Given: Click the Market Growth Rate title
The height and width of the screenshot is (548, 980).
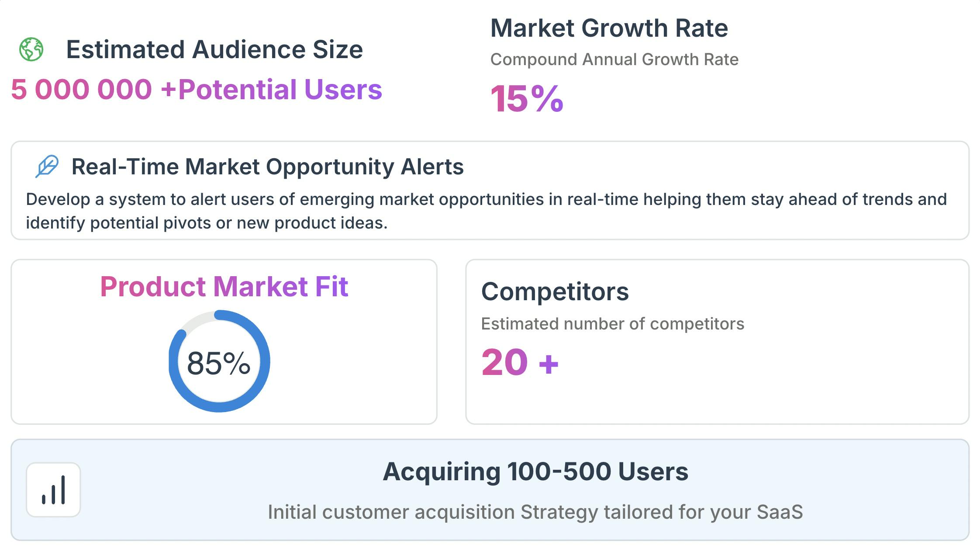Looking at the screenshot, I should 609,28.
